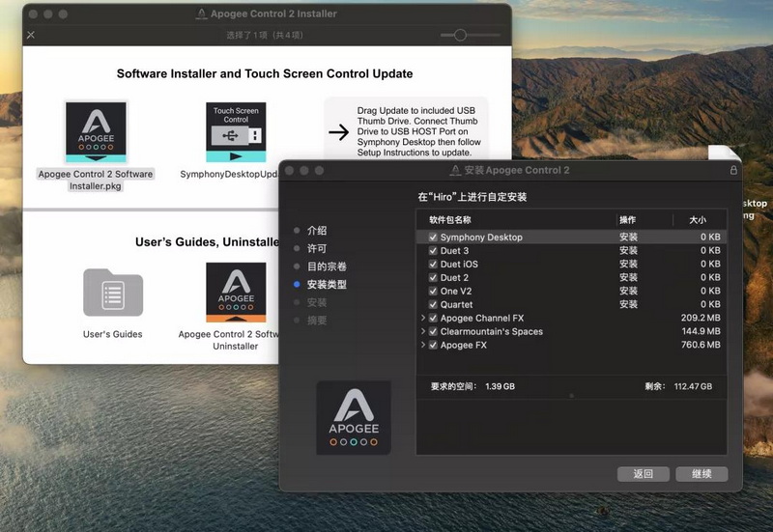This screenshot has width=773, height=532.
Task: Uncheck the Quartet package
Action: pos(433,304)
